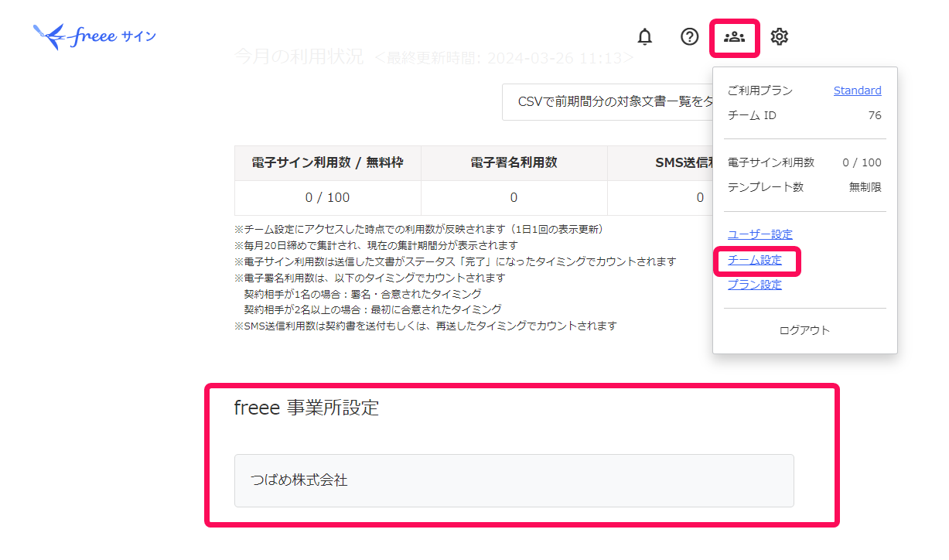949x560 pixels.
Task: Click 無制限 value in menu
Action: pos(865,187)
